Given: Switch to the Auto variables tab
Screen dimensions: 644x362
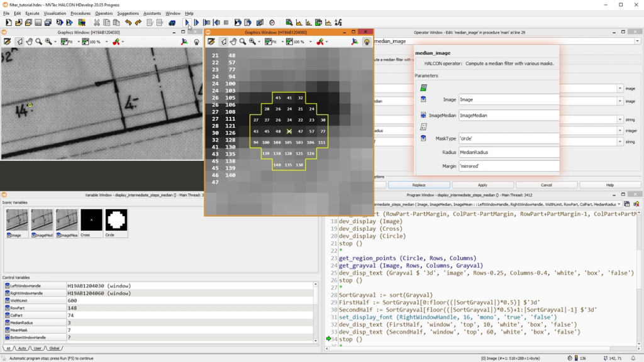Looking at the screenshot, I should coord(22,348).
